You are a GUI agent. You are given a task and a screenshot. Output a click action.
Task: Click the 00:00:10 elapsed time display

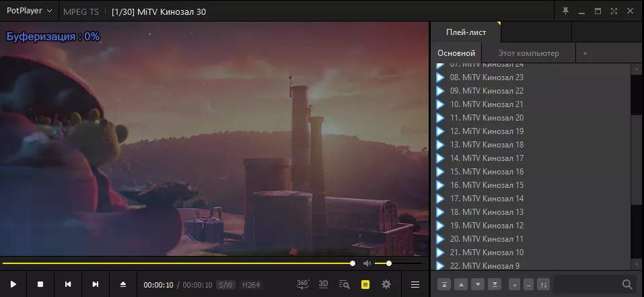159,285
